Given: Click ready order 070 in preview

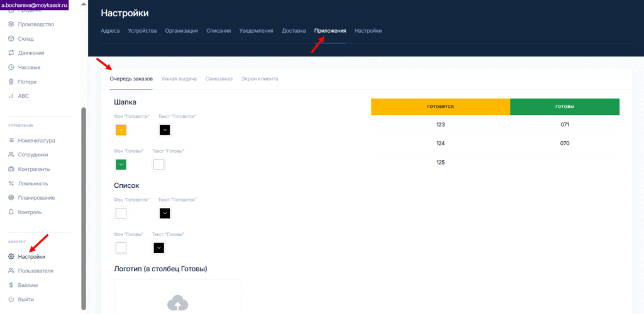Looking at the screenshot, I should click(565, 143).
